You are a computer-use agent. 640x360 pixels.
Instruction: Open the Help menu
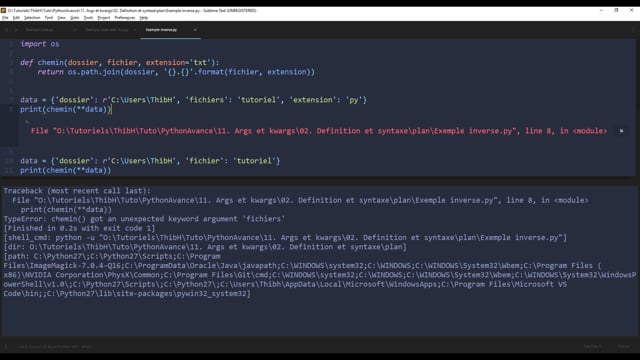(x=144, y=18)
